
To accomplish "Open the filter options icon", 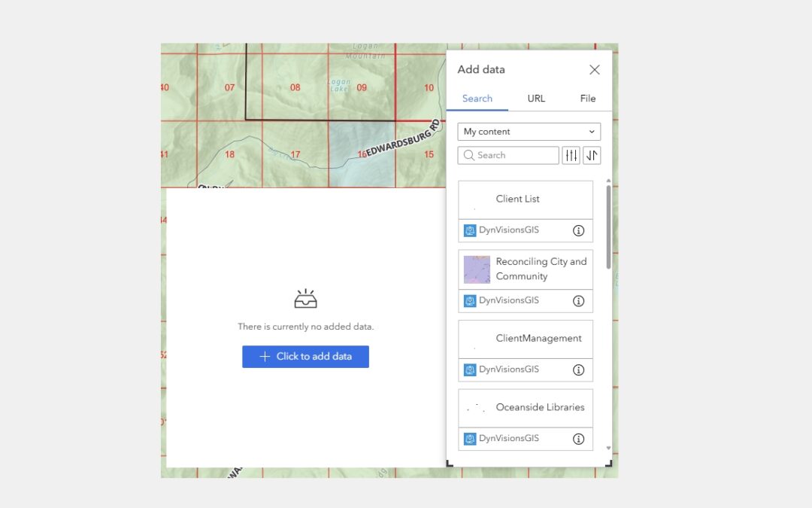I will pyautogui.click(x=571, y=155).
